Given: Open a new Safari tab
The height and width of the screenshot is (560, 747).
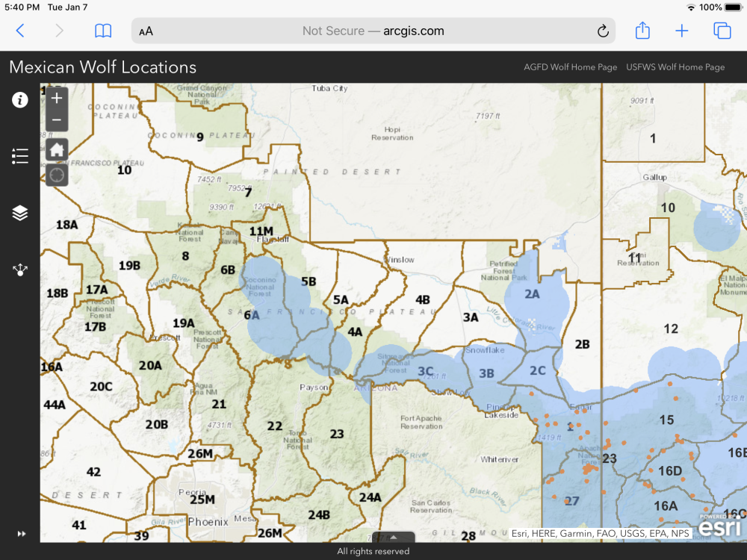Looking at the screenshot, I should point(682,31).
